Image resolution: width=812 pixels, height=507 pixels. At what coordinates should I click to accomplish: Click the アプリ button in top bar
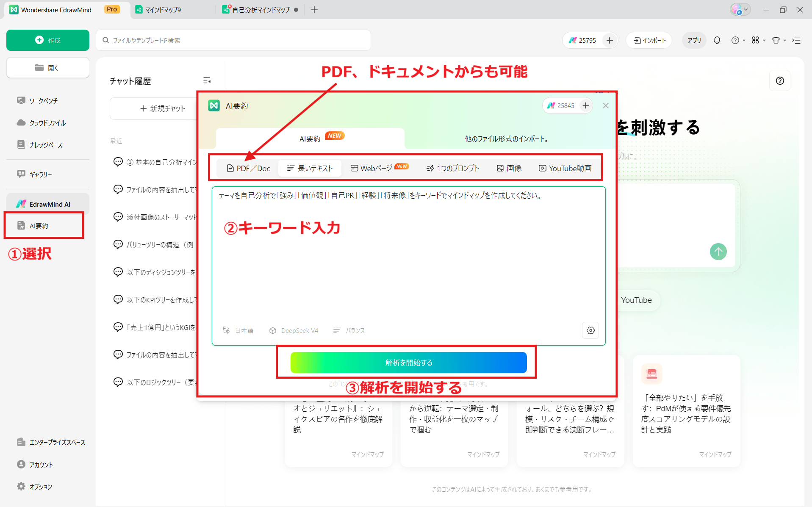[694, 40]
